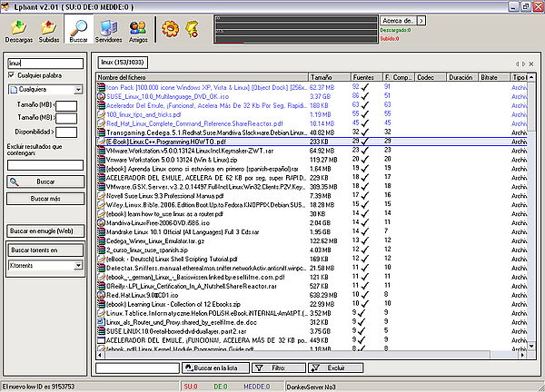Image resolution: width=545 pixels, height=392 pixels.
Task: Click Buscar en emugle (Web) button
Action: 45,230
